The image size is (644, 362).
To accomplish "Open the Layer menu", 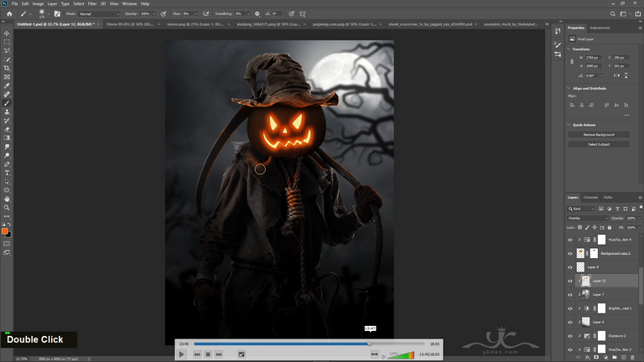I will (x=52, y=3).
